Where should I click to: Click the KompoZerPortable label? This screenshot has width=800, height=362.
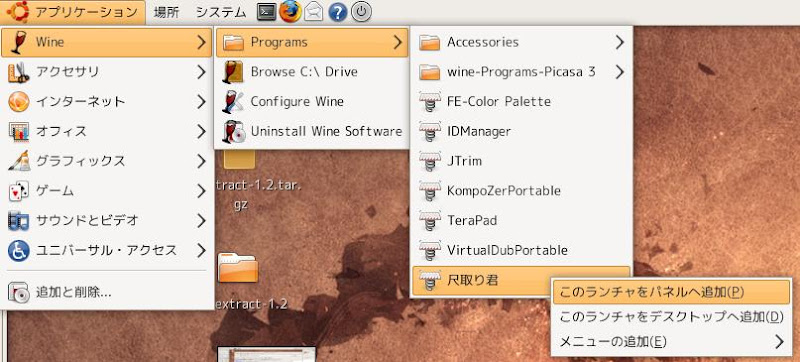coord(504,191)
